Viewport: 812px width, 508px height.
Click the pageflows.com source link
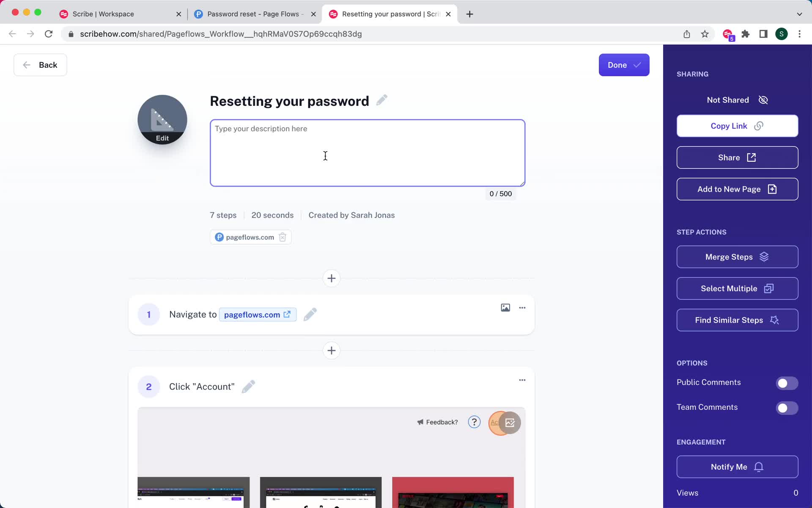pyautogui.click(x=250, y=237)
